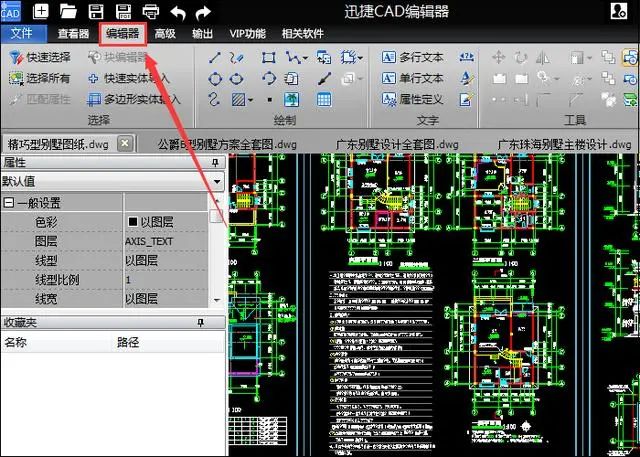Click 多边形实体输入 button
Screen dimensions: 640x457
pyautogui.click(x=134, y=99)
